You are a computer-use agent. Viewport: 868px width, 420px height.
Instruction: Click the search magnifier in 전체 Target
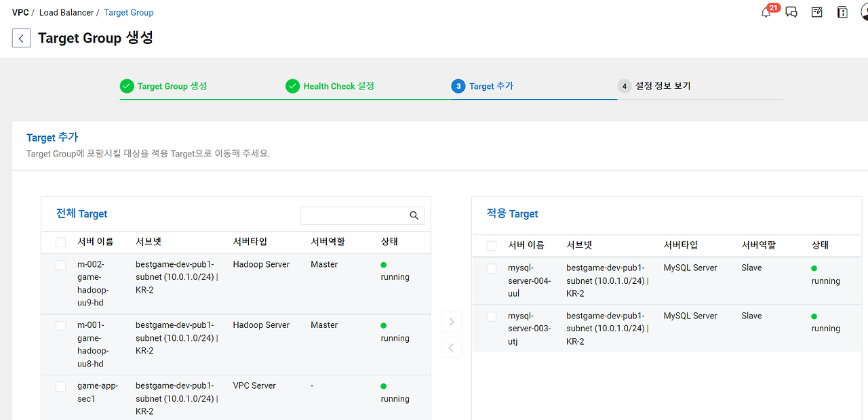pos(414,215)
